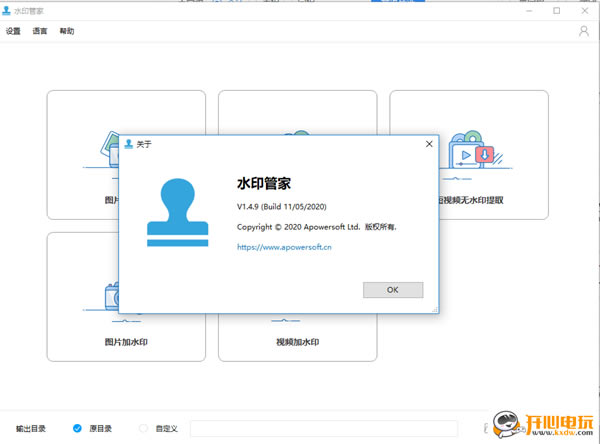Select the 自定义 radio button
This screenshot has width=600, height=444.
143,428
